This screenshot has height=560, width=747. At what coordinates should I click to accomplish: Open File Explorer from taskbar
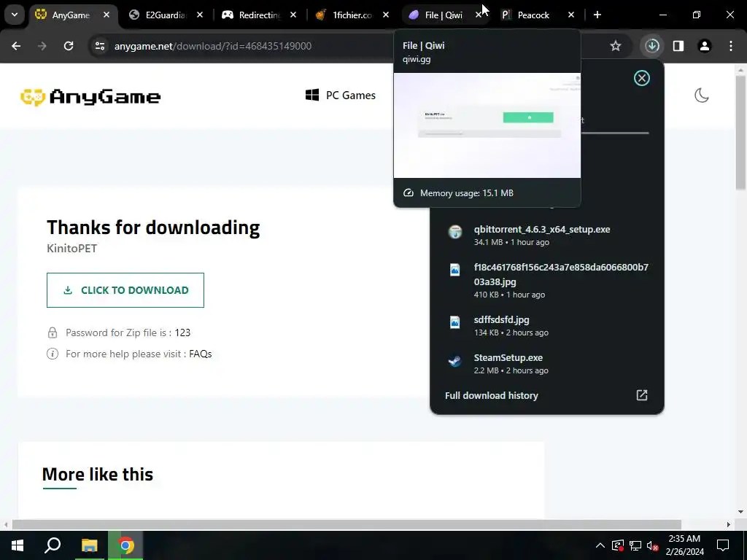[89, 545]
